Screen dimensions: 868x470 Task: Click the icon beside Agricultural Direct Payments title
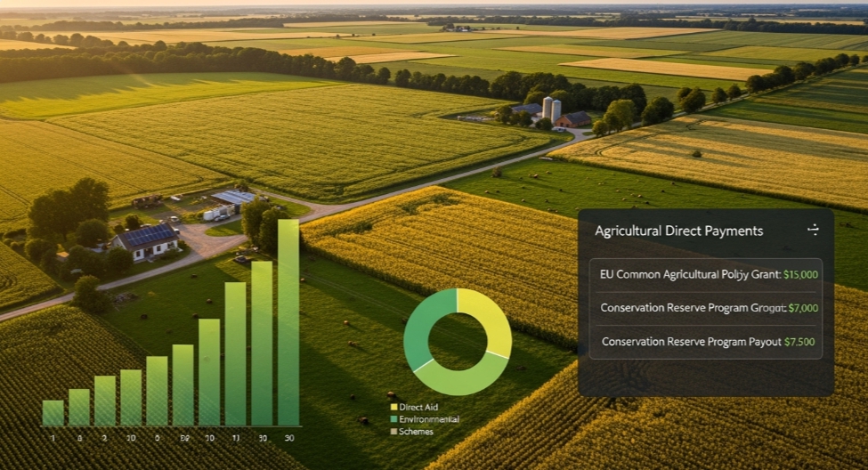point(813,230)
